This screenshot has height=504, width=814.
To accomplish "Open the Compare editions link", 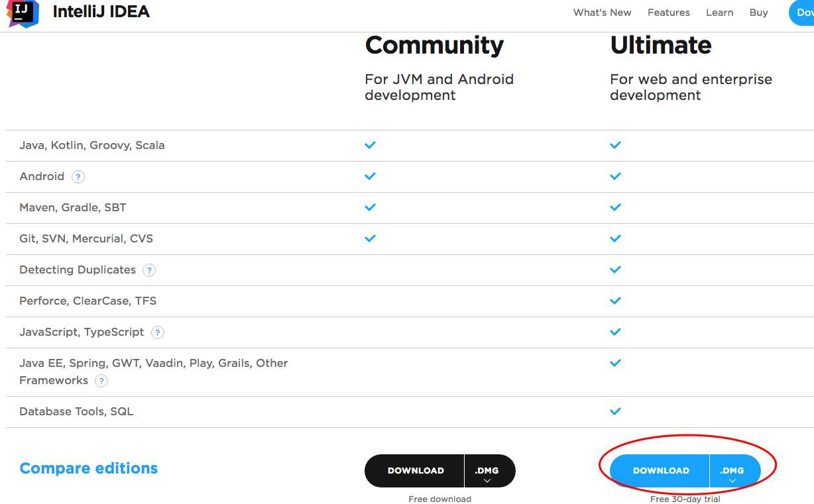I will [x=89, y=468].
